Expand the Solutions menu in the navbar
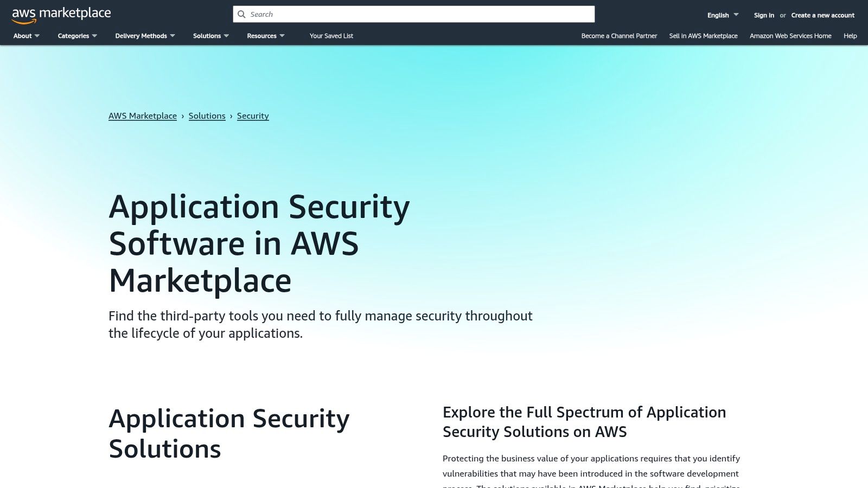Image resolution: width=868 pixels, height=488 pixels. tap(211, 36)
